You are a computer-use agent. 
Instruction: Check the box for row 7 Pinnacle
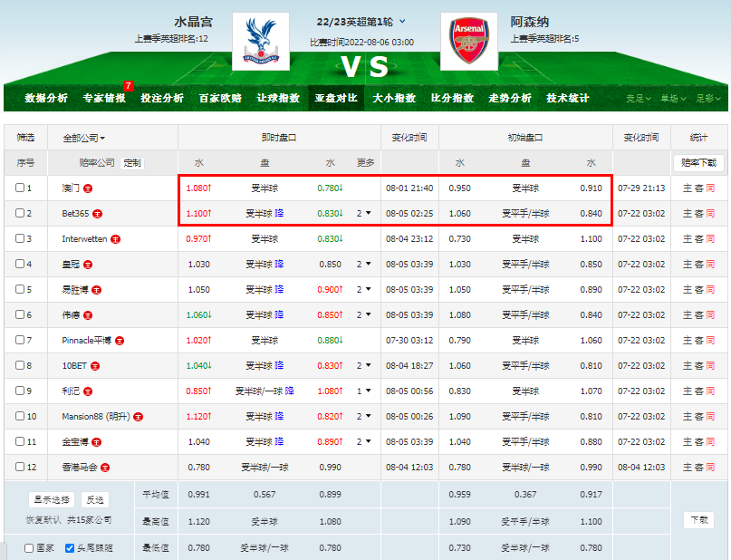[20, 340]
